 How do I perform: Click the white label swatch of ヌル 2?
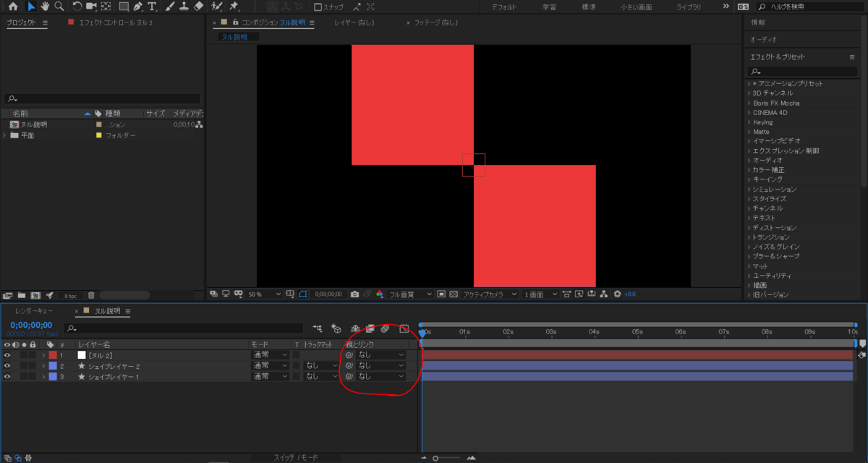coord(82,355)
